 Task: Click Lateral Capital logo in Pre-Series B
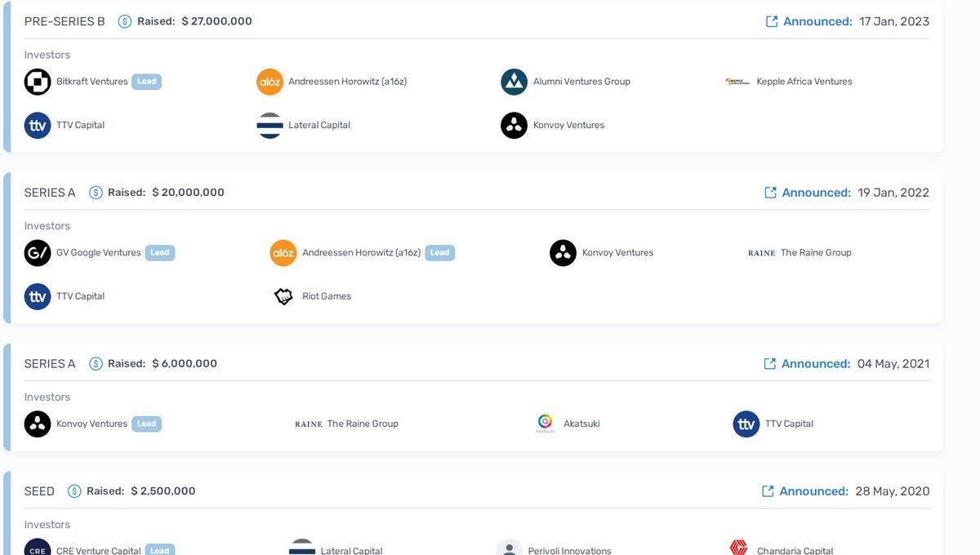(269, 126)
